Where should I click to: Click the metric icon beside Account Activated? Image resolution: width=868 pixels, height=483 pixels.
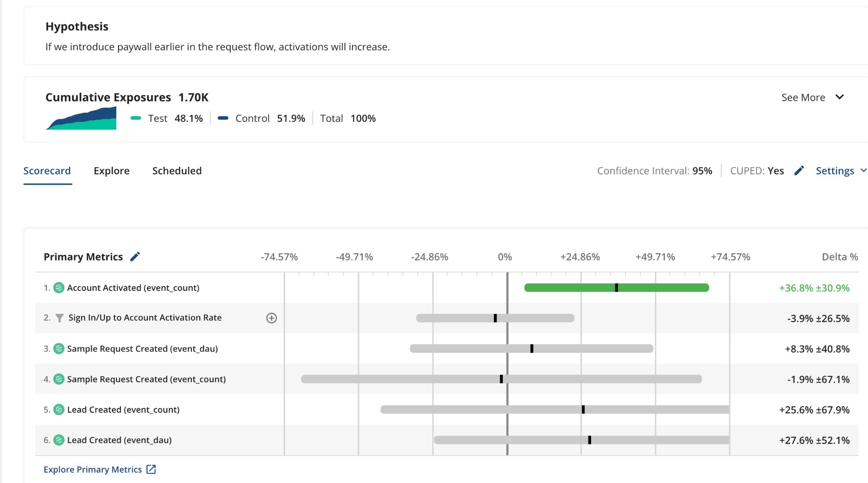(58, 287)
